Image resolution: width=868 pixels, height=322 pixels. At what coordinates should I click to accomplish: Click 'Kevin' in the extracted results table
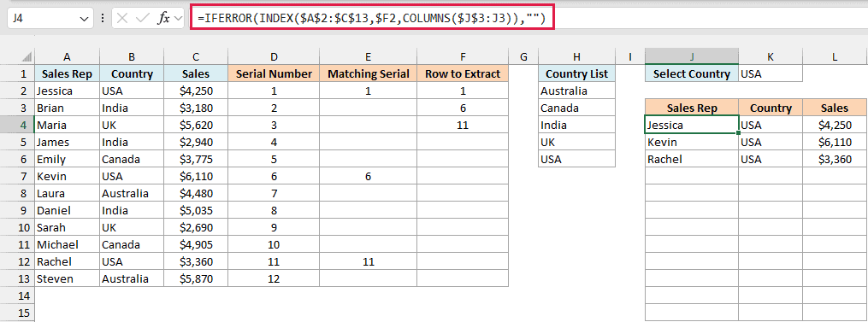coord(692,142)
